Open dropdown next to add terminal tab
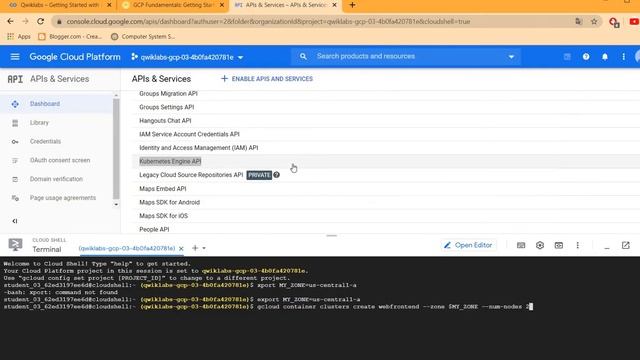 204,248
